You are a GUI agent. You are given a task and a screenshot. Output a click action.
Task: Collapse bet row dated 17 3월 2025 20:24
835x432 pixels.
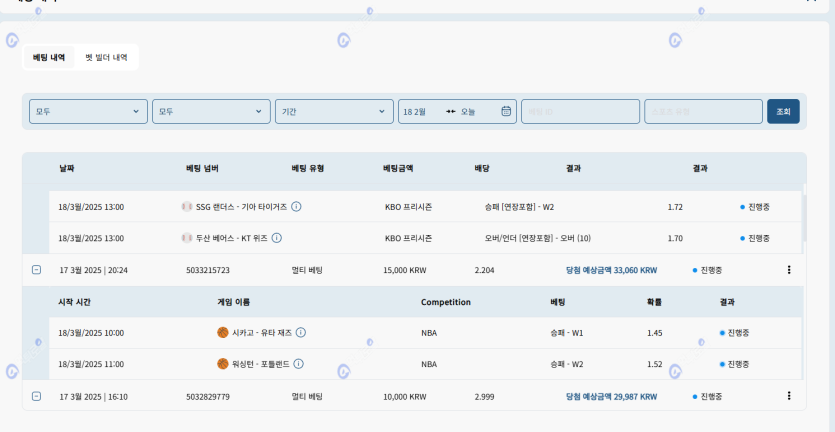tap(37, 270)
